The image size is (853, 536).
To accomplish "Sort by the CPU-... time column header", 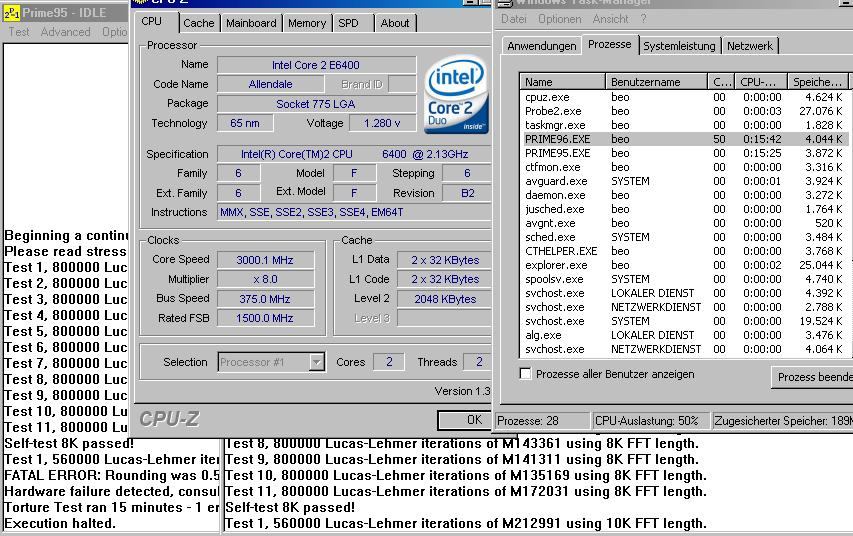I will point(761,82).
